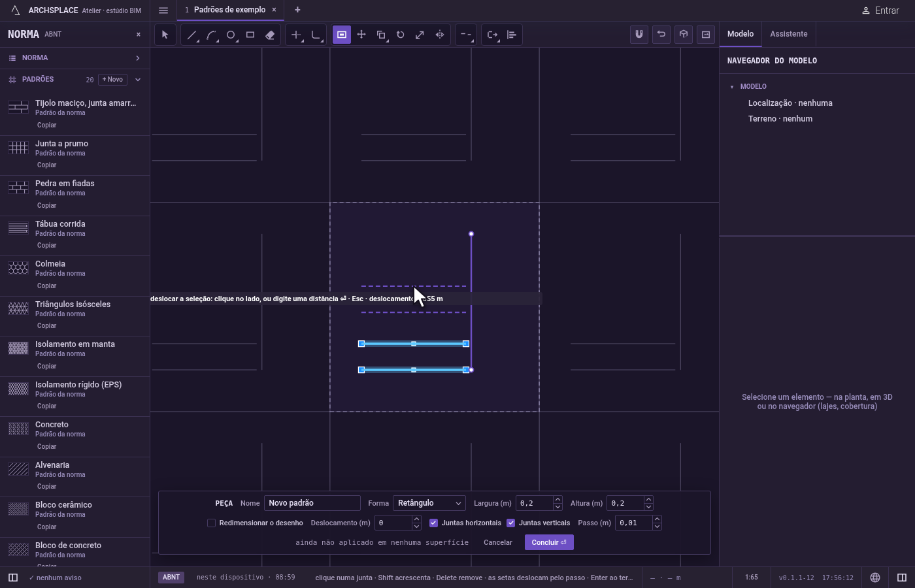Select the mirror tool
The image size is (915, 588).
coord(440,35)
